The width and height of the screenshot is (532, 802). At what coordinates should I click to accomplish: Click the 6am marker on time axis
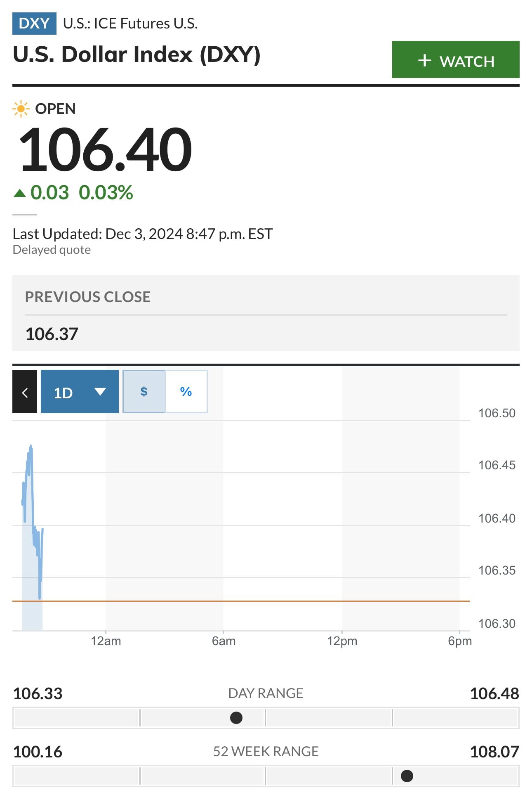pyautogui.click(x=224, y=641)
